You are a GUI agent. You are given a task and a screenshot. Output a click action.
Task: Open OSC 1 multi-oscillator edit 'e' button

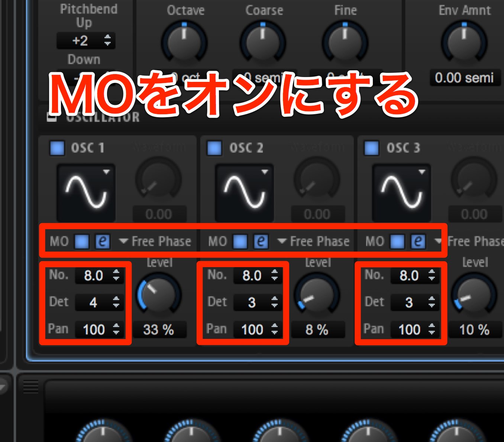pyautogui.click(x=103, y=241)
